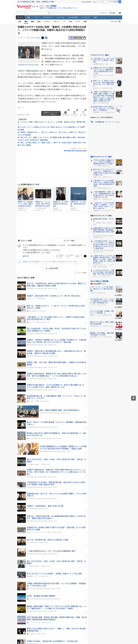This screenshot has height=644, width=138.
Task: Open トピックス一覧
Action: pos(115,21)
